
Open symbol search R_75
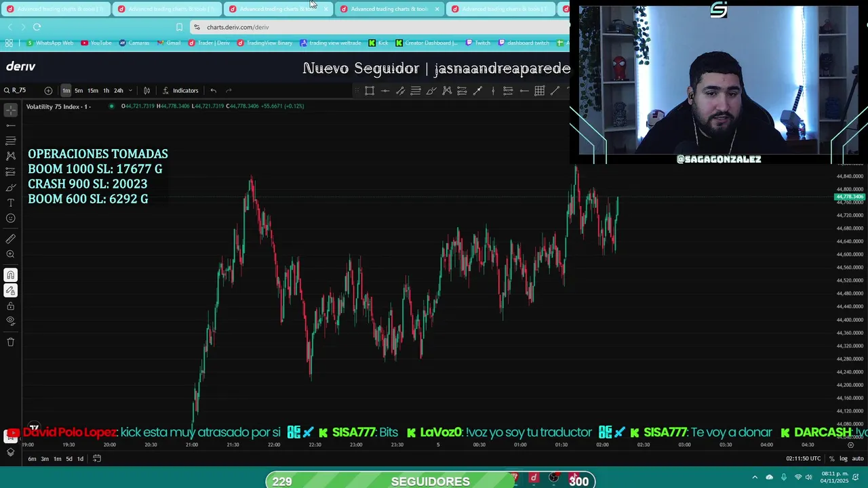[x=15, y=90]
